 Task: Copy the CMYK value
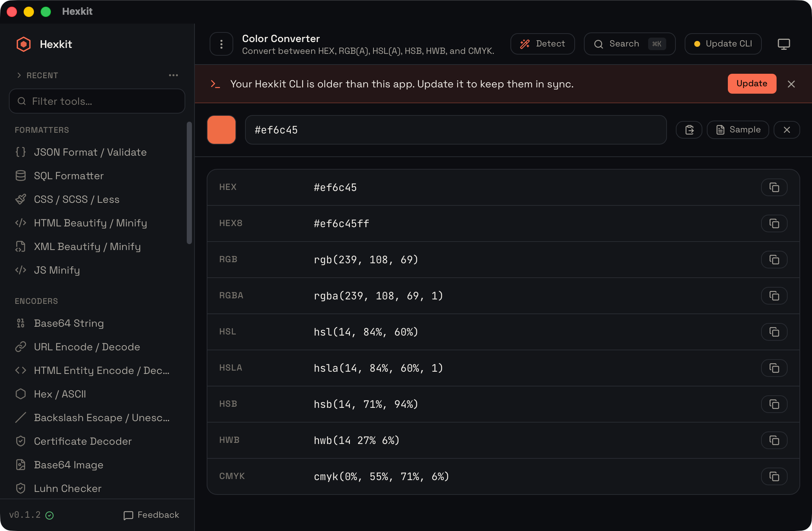click(x=774, y=476)
